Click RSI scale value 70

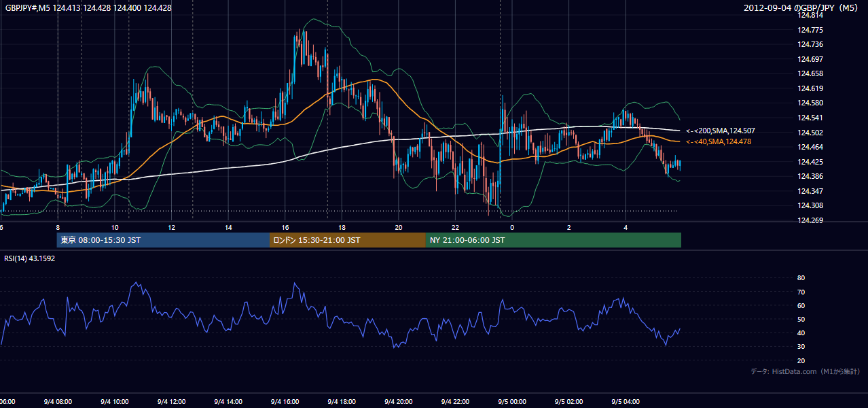click(x=801, y=292)
